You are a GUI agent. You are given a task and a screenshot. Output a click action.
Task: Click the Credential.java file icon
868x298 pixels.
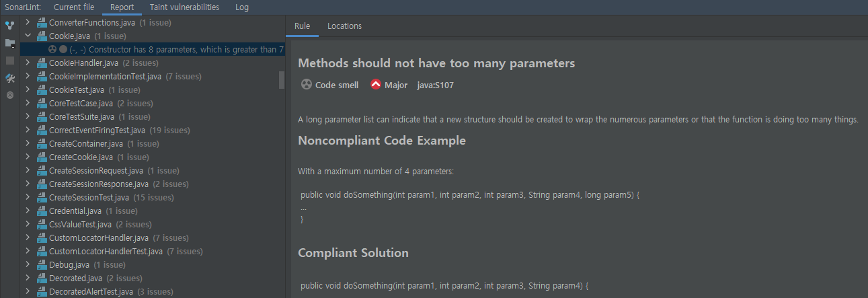point(42,211)
